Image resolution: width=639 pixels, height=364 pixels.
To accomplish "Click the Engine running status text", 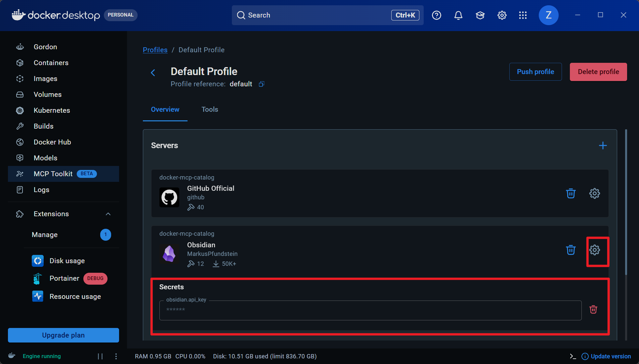I will [42, 356].
